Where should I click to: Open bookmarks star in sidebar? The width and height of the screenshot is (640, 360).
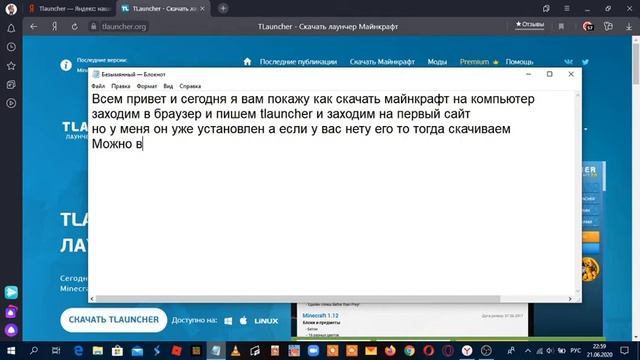pyautogui.click(x=11, y=66)
